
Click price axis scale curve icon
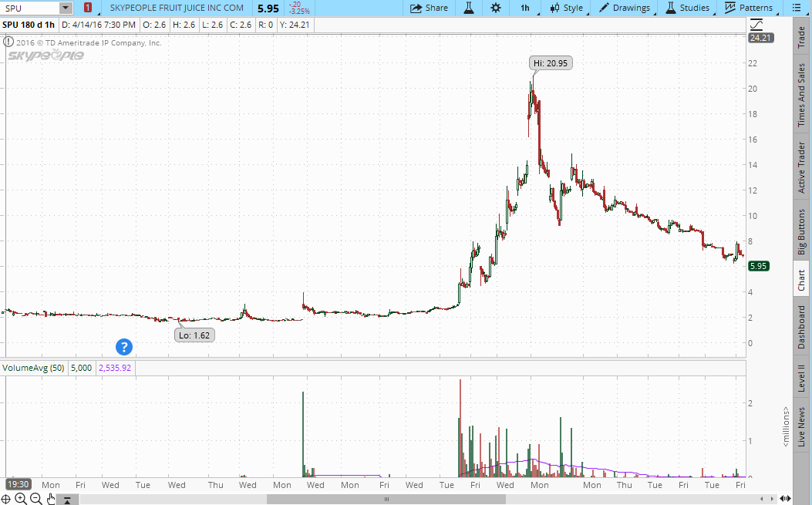pos(756,25)
